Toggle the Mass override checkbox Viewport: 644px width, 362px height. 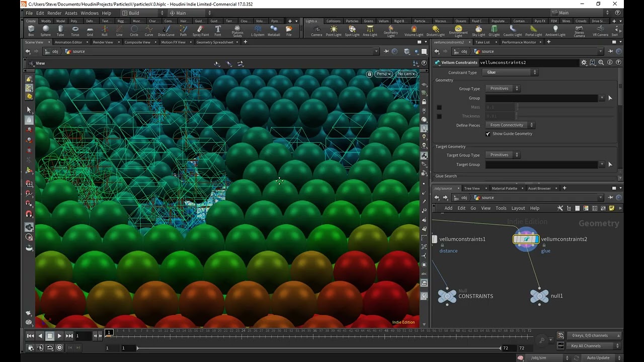(x=439, y=107)
